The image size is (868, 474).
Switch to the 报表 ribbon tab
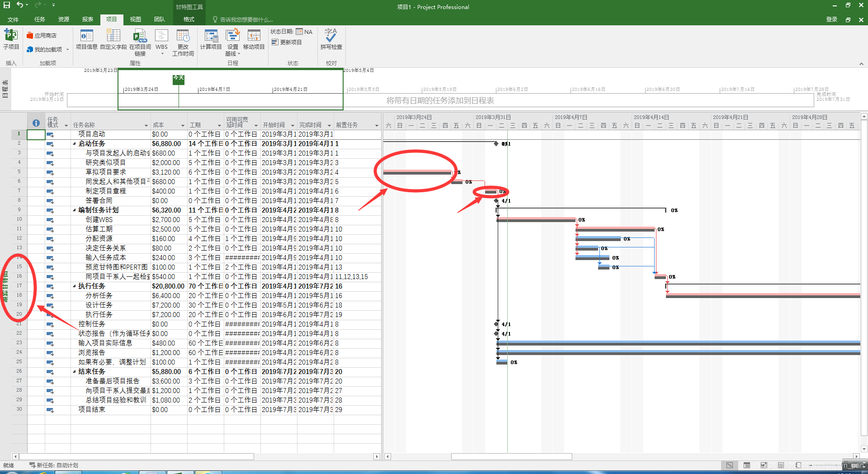88,19
